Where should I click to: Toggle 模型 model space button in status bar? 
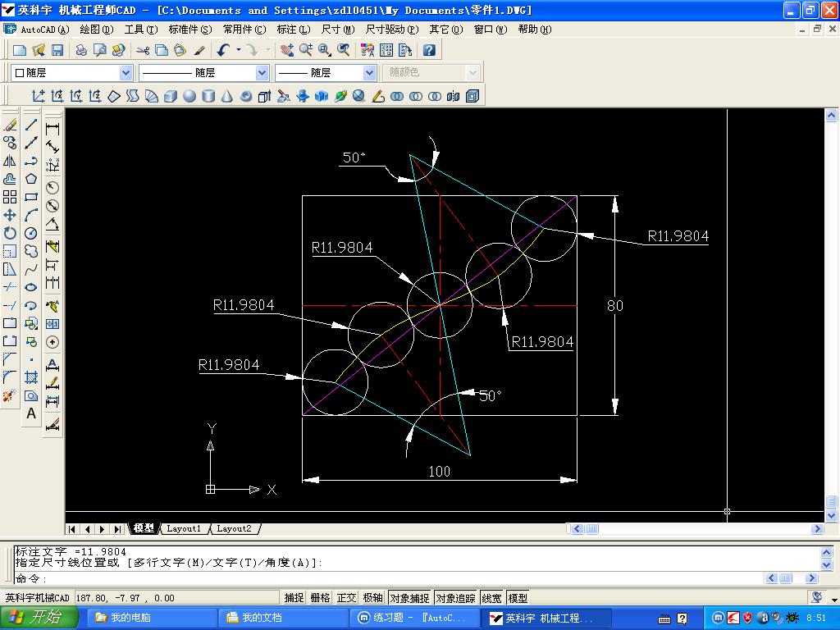coord(518,598)
